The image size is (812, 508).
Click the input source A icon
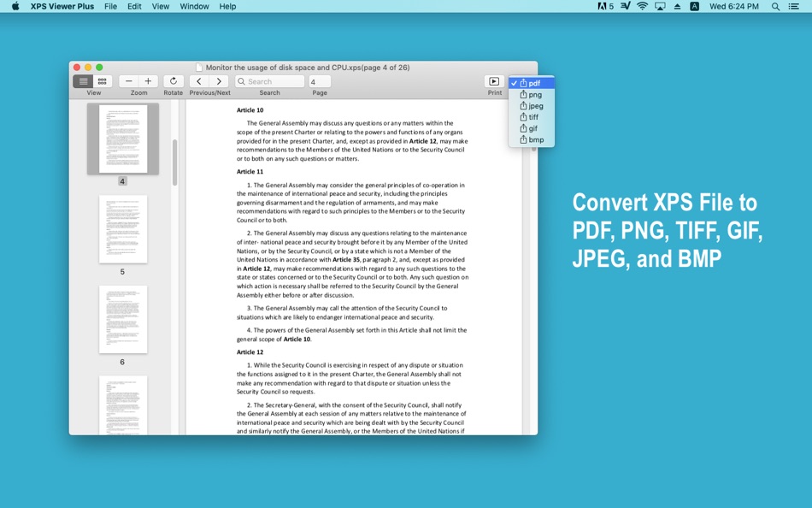pos(694,6)
